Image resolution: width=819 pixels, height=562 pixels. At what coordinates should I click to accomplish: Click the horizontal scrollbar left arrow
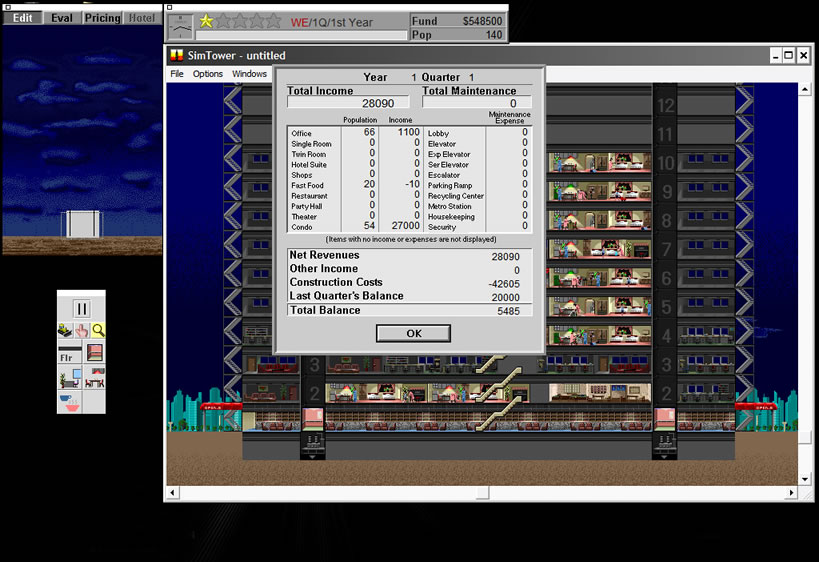[x=173, y=493]
